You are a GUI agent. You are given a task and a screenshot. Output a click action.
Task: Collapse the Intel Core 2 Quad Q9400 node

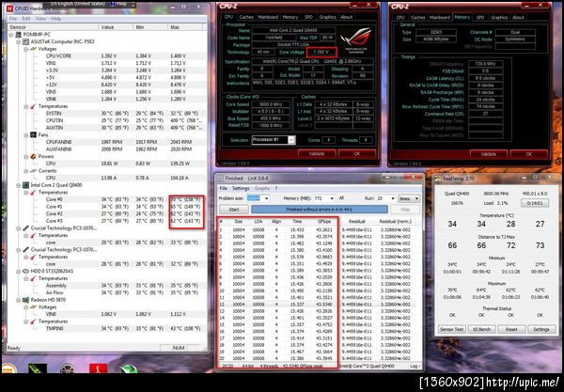pyautogui.click(x=19, y=185)
